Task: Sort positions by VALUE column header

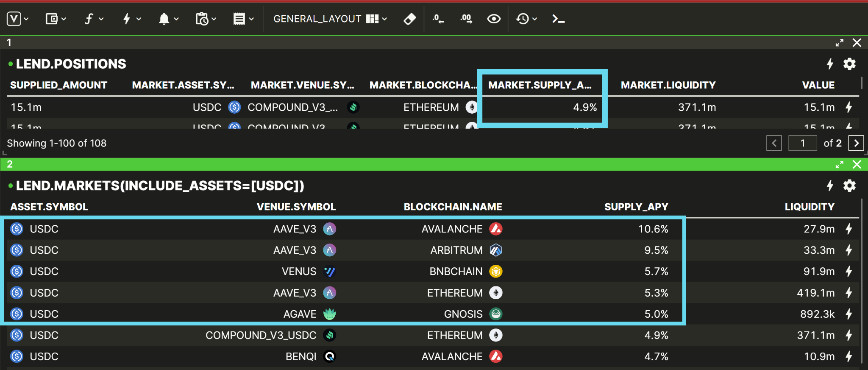Action: point(818,85)
